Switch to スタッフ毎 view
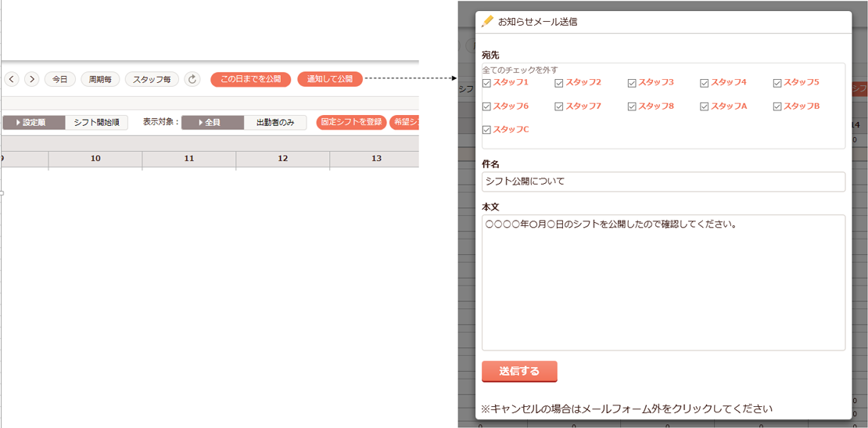868x428 pixels. pyautogui.click(x=152, y=79)
